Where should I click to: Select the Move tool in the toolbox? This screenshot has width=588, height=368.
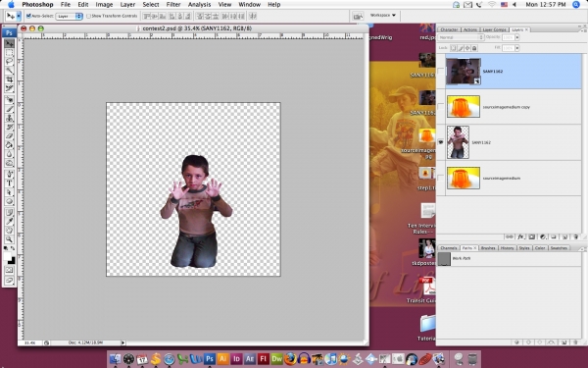9,43
